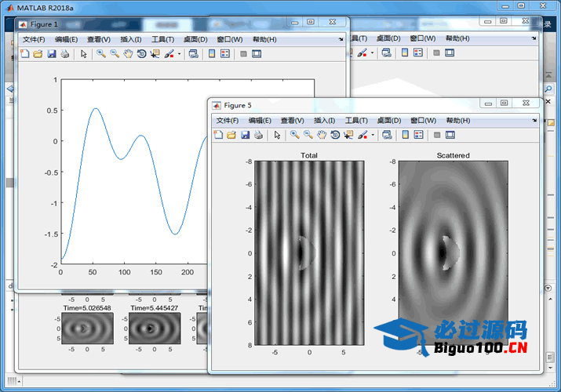The height and width of the screenshot is (392, 561).
Task: Print Figure 5 with the printer icon
Action: [258, 135]
